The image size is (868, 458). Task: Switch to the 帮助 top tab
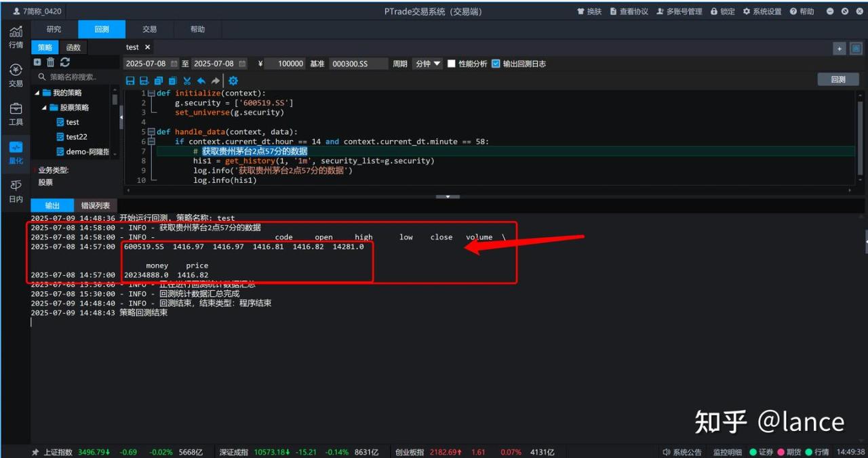click(x=197, y=29)
